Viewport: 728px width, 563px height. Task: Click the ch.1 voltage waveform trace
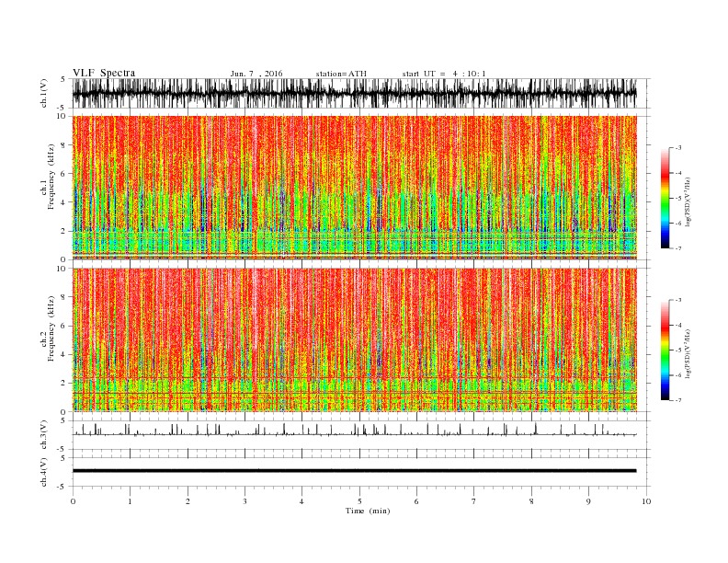click(x=354, y=93)
